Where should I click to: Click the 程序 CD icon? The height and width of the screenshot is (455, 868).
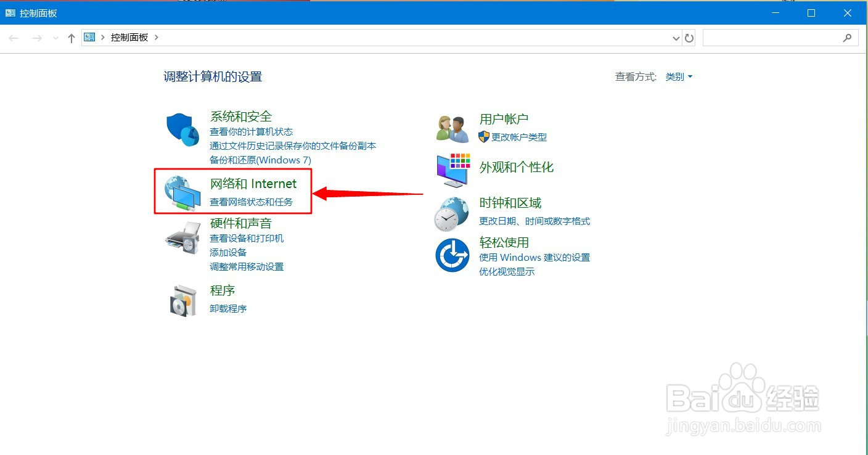[183, 299]
